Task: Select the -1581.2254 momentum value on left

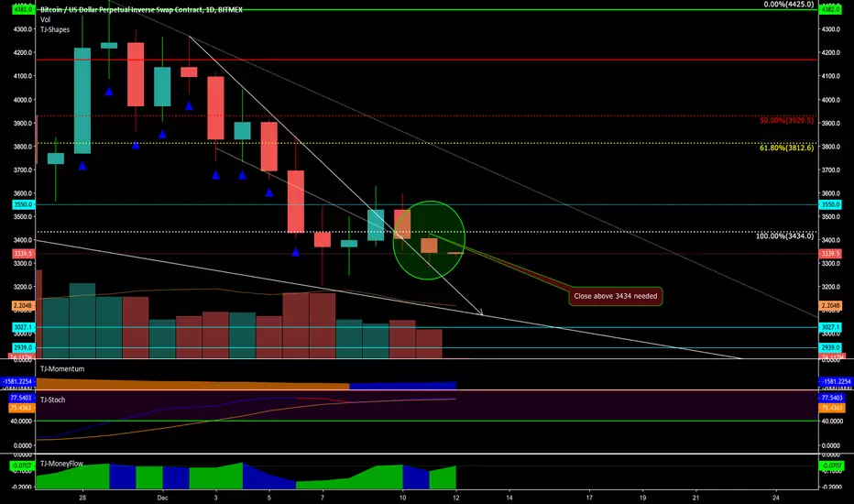Action: coord(18,381)
